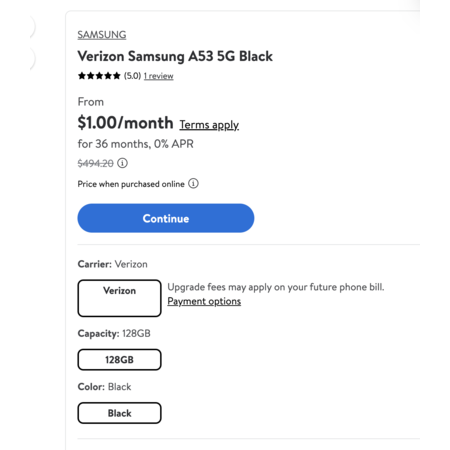This screenshot has width=450, height=450.
Task: Open the 1 review link
Action: 159,76
